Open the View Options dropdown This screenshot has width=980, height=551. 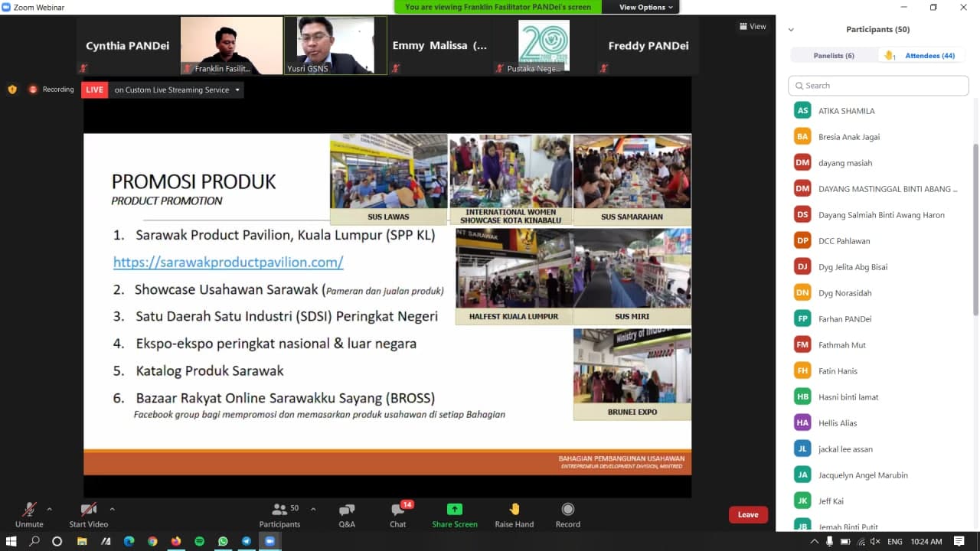click(x=646, y=7)
